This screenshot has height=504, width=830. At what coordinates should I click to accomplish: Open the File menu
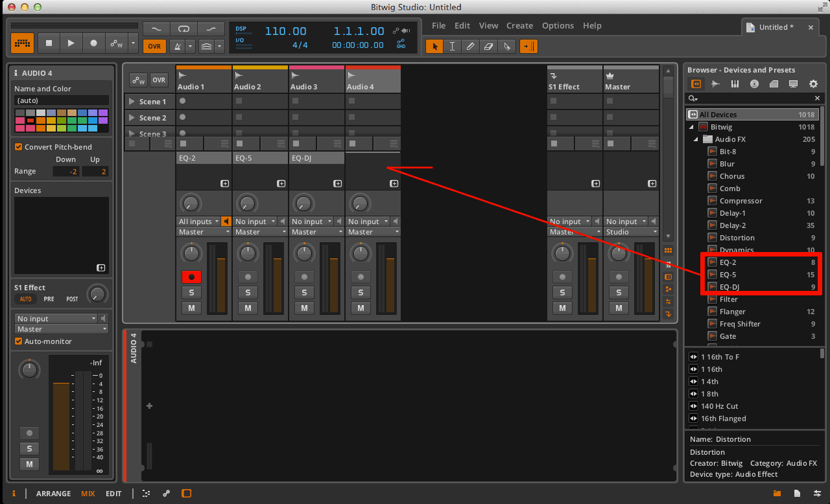(439, 26)
